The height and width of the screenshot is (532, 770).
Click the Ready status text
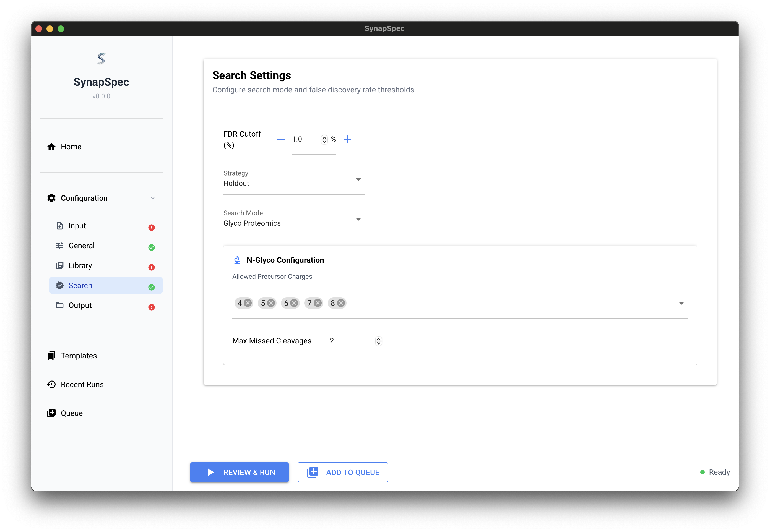pos(719,472)
